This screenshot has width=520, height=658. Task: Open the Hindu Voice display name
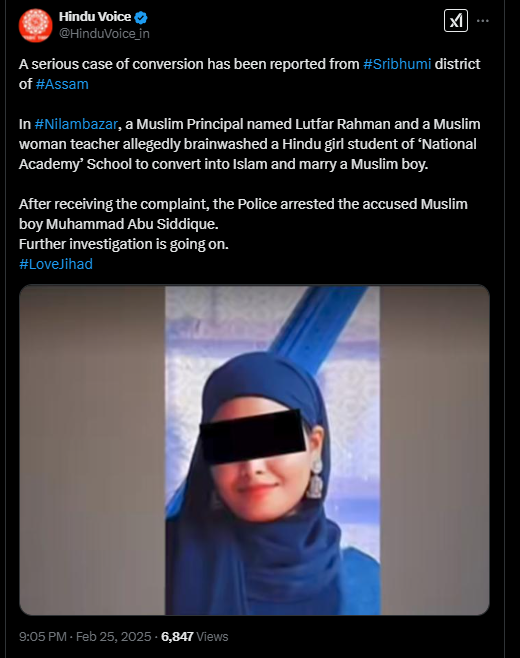(x=95, y=17)
